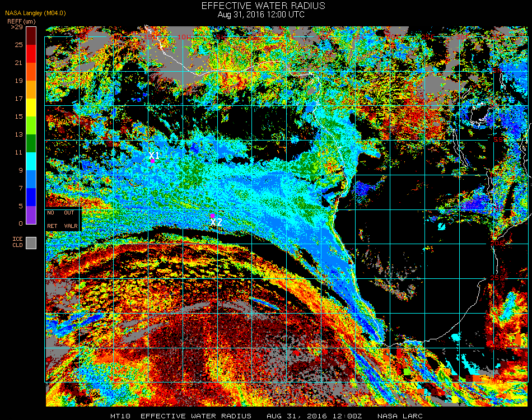Click the footer 'AUG 31, 2016 12:00Z' timestamp
Viewport: 532px width, 420px height.
(x=314, y=416)
